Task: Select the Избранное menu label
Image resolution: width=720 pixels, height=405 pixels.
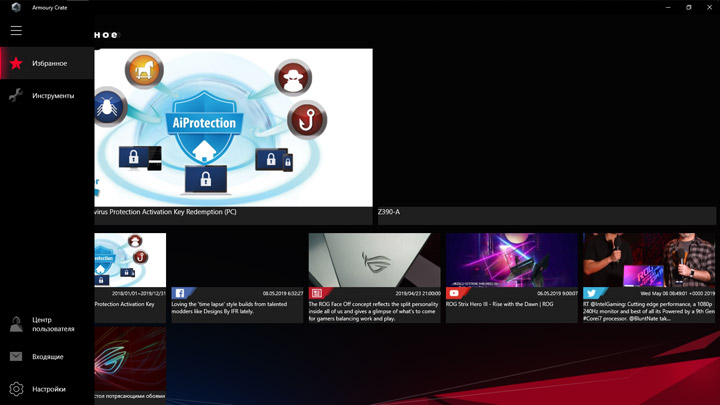Action: point(50,63)
